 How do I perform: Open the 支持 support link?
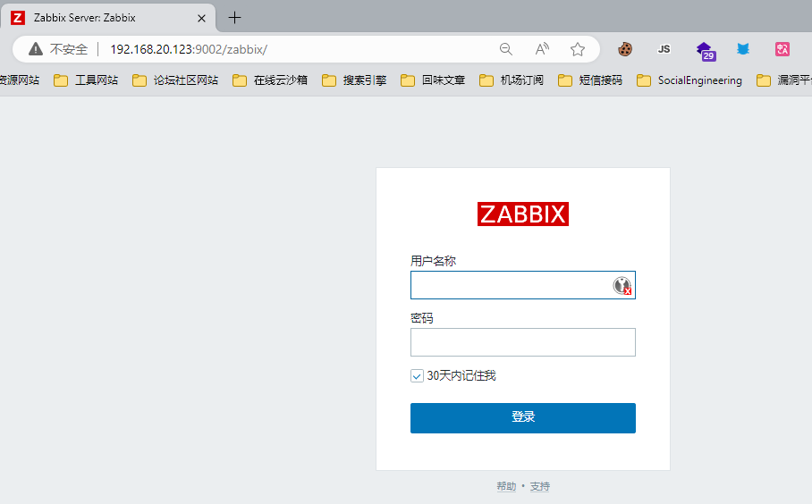(539, 486)
